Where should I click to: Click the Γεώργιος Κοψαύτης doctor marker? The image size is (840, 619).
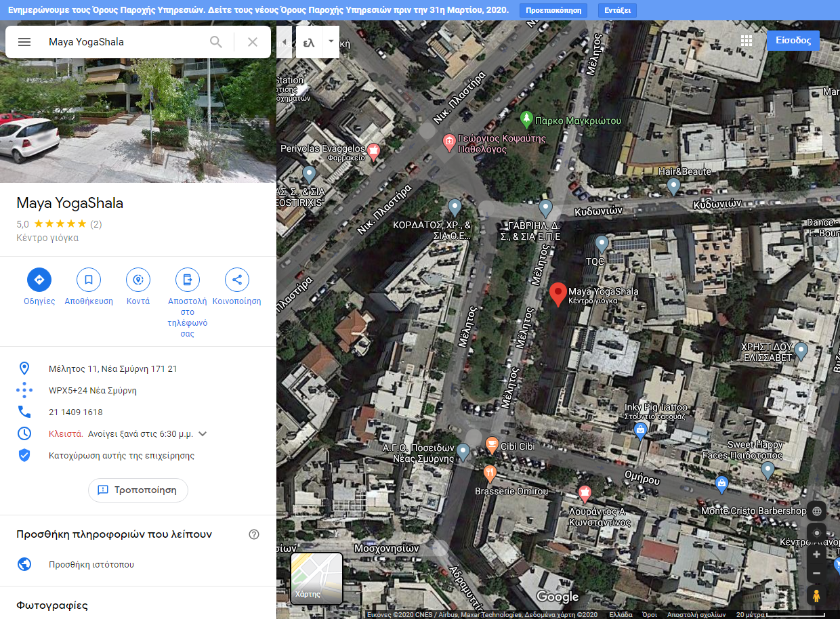coord(448,142)
